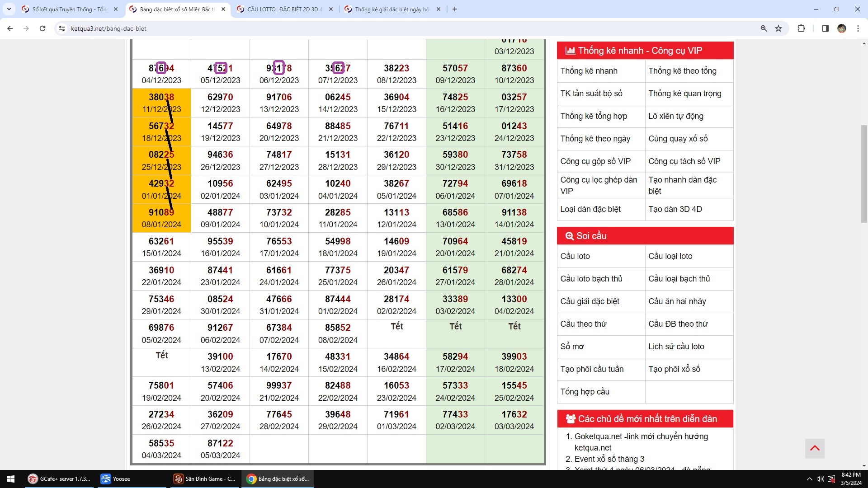868x488 pixels.
Task: Click the page vertical scrollbar thumb
Action: click(864, 174)
